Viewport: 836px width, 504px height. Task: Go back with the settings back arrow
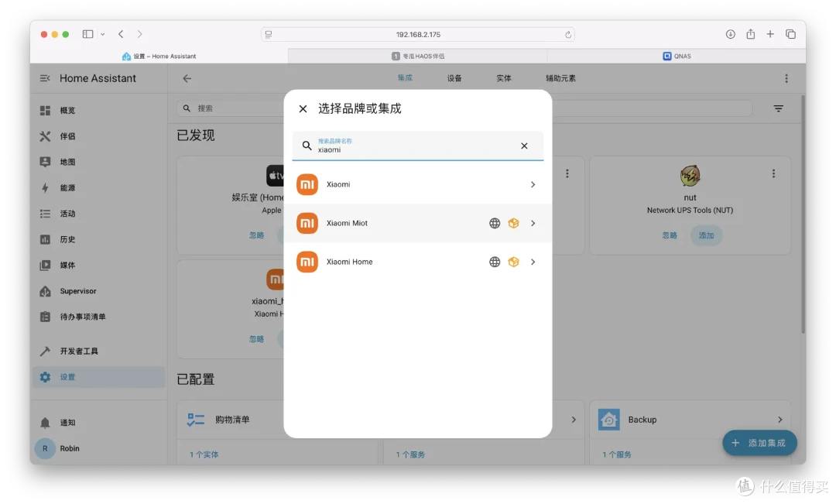(187, 78)
